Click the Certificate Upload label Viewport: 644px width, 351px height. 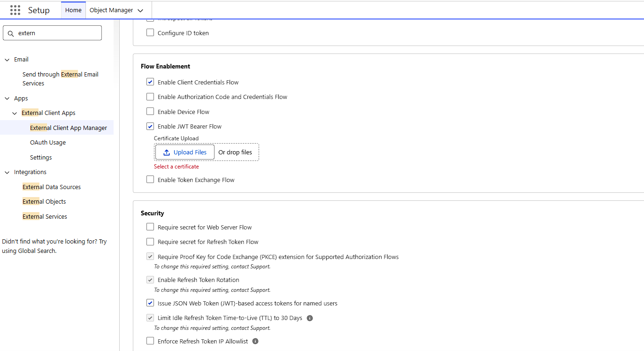[x=176, y=138]
